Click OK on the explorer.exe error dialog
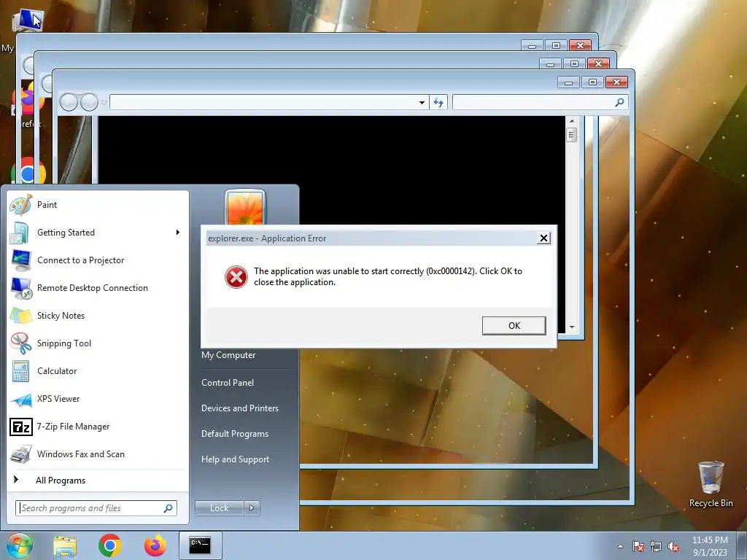This screenshot has height=560, width=747. [514, 326]
